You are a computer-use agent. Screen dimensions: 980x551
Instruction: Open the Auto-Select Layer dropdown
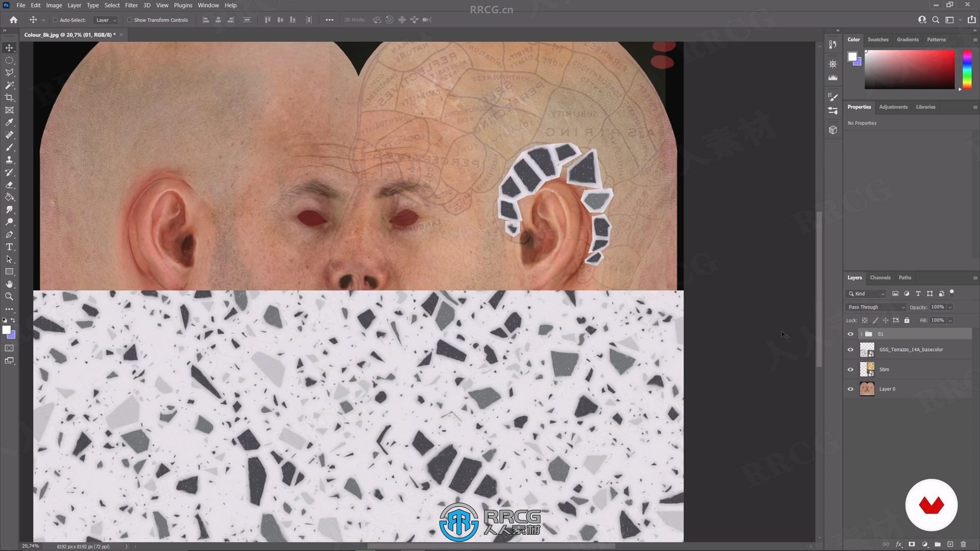[107, 20]
